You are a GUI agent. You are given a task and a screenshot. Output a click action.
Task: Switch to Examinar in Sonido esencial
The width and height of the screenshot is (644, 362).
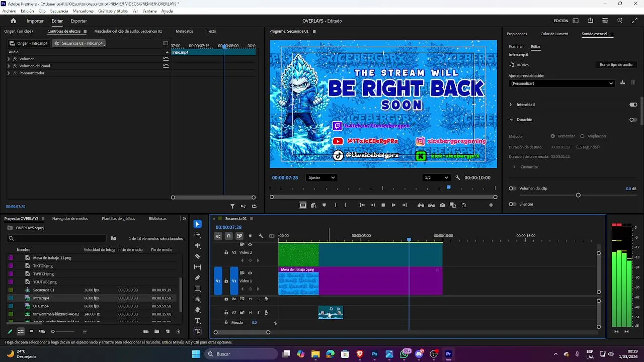tap(516, 47)
